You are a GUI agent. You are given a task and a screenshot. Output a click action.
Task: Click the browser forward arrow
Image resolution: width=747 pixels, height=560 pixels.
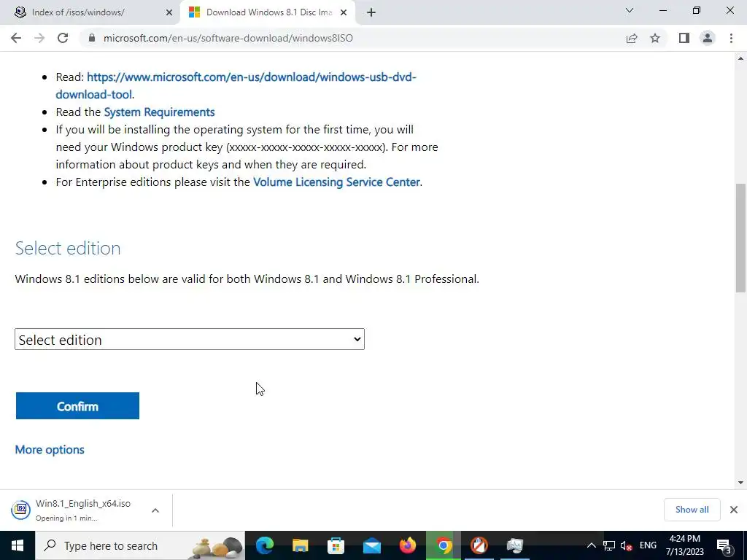pyautogui.click(x=39, y=38)
